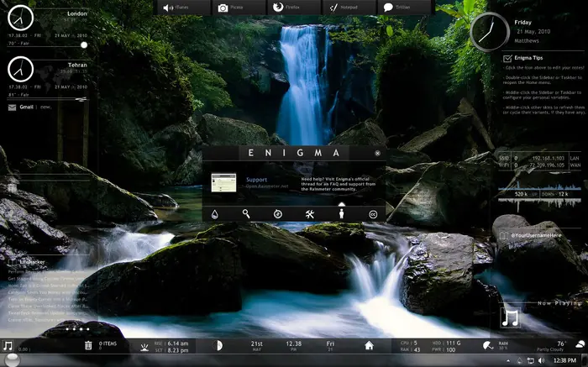Open the recycle bin icon on the taskbar
588x367 pixels.
click(x=87, y=345)
